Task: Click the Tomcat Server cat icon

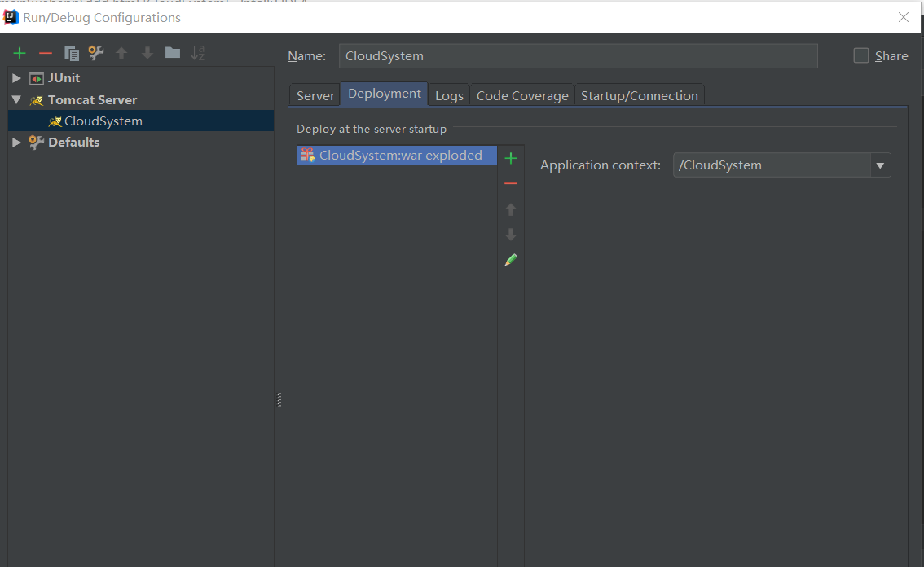Action: tap(37, 101)
